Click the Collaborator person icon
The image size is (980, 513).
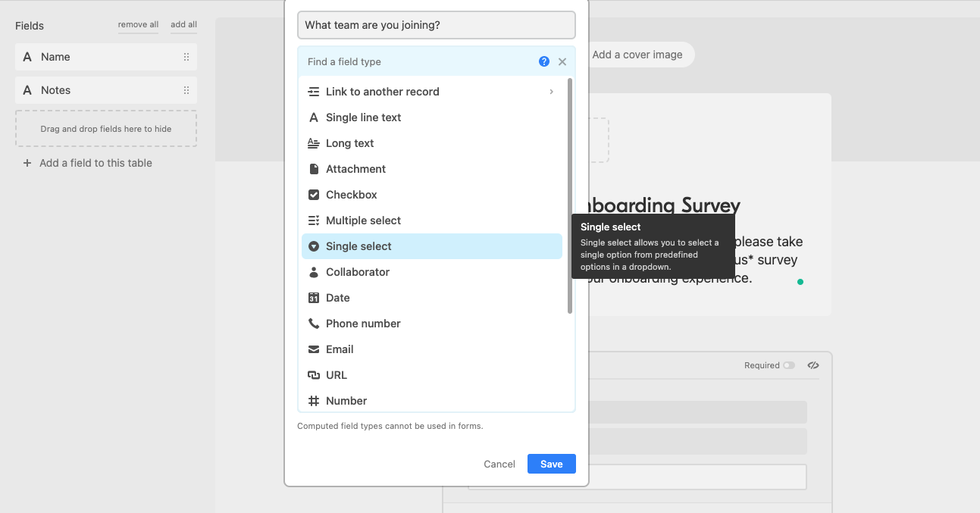[x=314, y=272]
